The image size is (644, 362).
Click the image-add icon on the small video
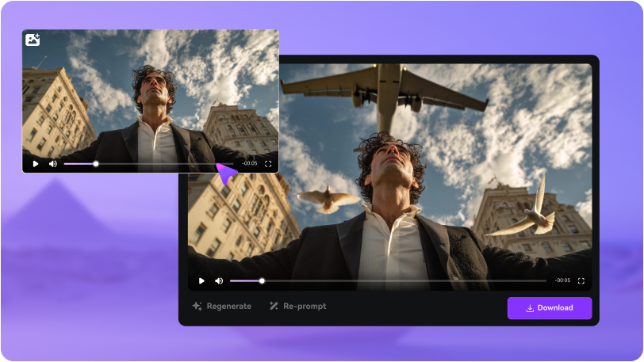point(33,40)
